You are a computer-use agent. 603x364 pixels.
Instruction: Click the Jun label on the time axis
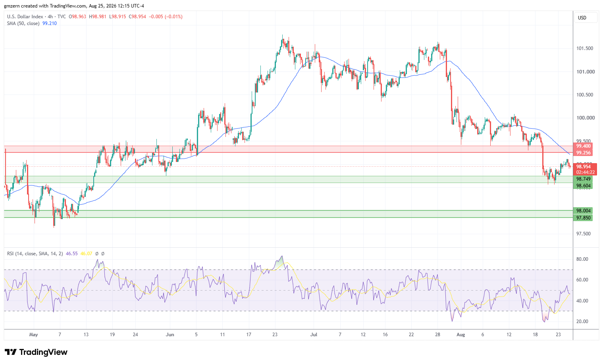[170, 335]
